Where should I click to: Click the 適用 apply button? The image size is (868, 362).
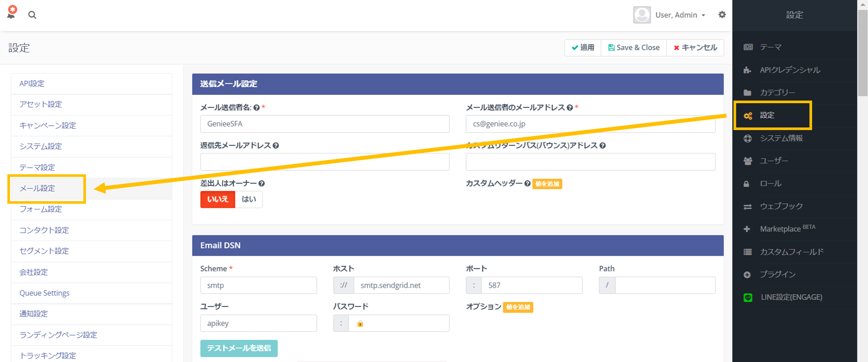click(x=583, y=48)
